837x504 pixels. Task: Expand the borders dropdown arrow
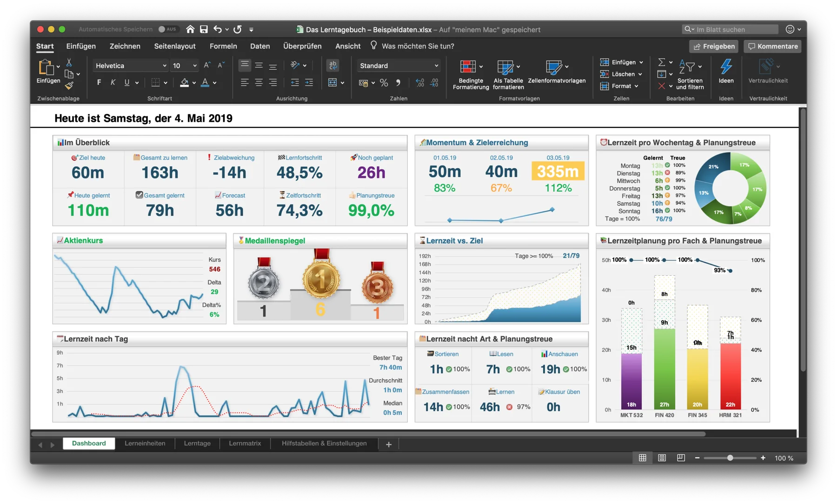(x=166, y=83)
